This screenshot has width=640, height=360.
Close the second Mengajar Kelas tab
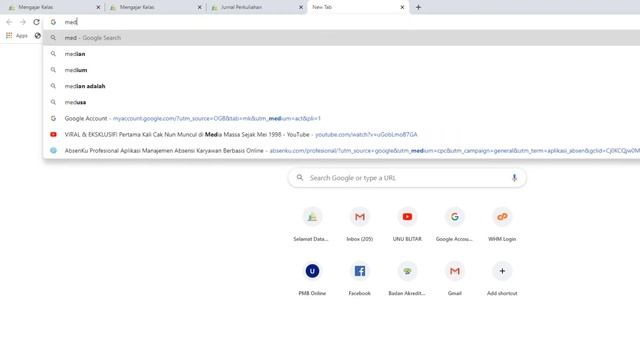(200, 7)
